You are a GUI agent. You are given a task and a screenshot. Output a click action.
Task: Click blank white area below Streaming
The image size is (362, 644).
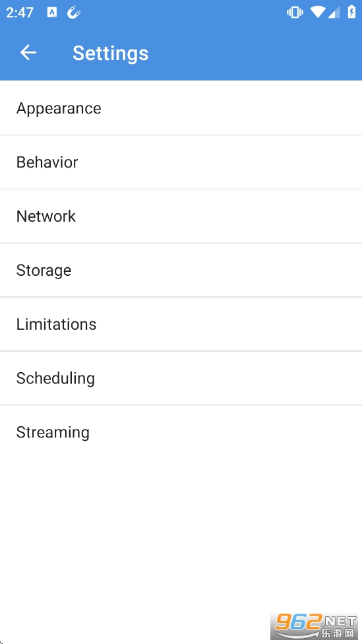(181, 534)
